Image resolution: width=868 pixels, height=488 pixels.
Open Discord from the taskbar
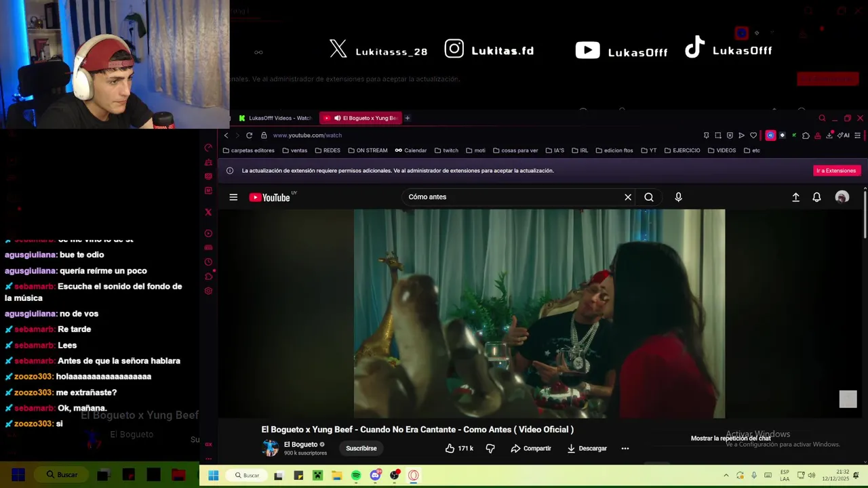tap(375, 476)
